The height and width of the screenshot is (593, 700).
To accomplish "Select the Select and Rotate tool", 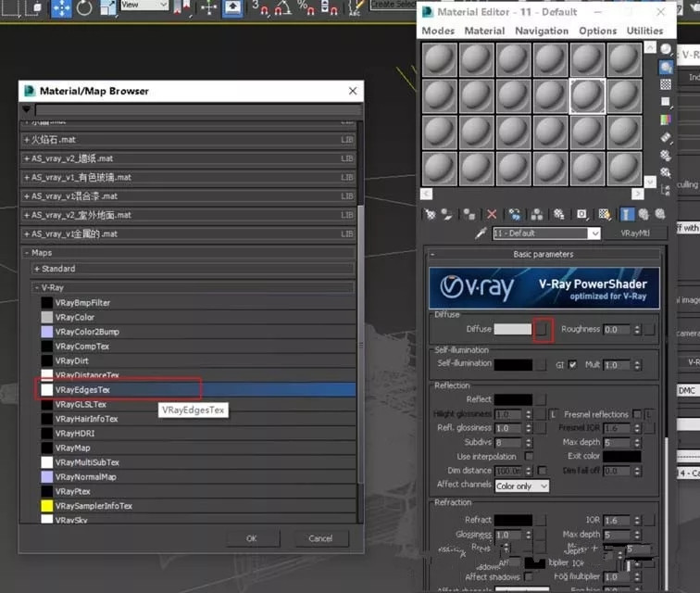I will 84,7.
